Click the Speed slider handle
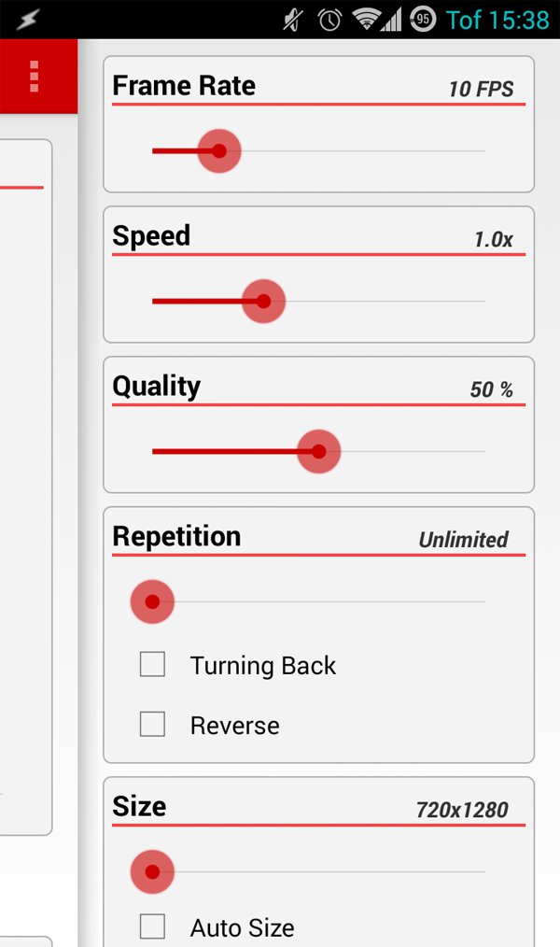Screen dimensions: 560x947 point(263,301)
